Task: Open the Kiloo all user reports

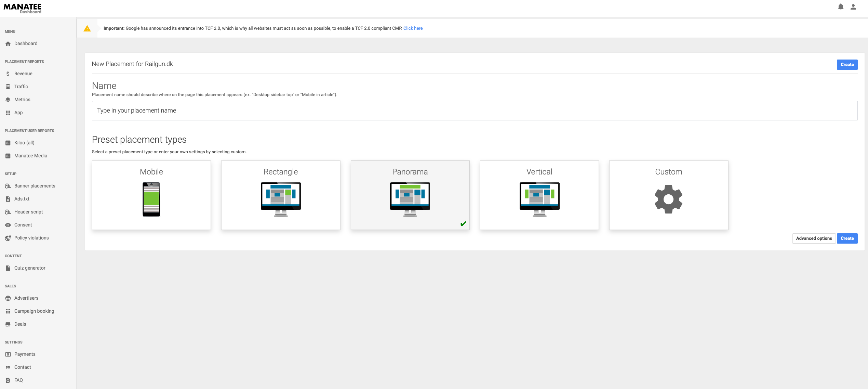Action: [24, 143]
